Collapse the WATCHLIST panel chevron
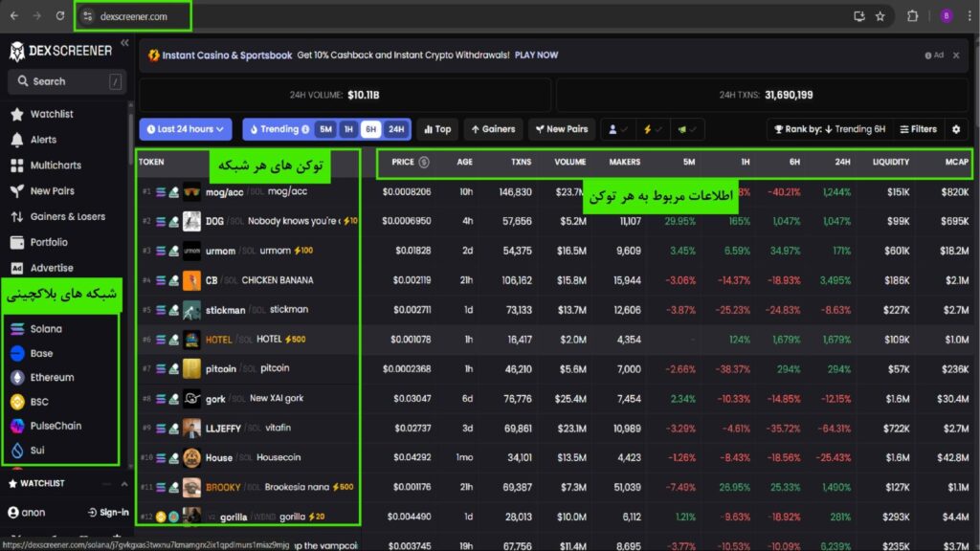Viewport: 980px width, 551px height. click(124, 484)
